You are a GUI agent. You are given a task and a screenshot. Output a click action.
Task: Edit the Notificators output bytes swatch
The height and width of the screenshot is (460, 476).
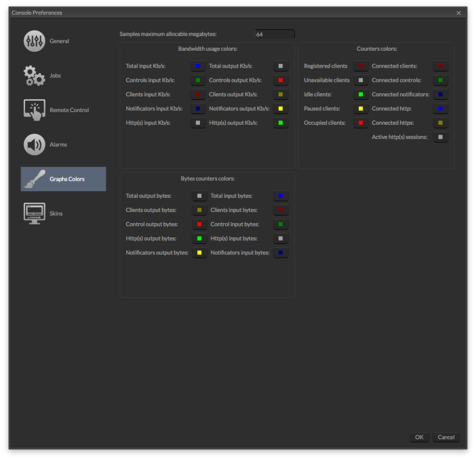[199, 252]
